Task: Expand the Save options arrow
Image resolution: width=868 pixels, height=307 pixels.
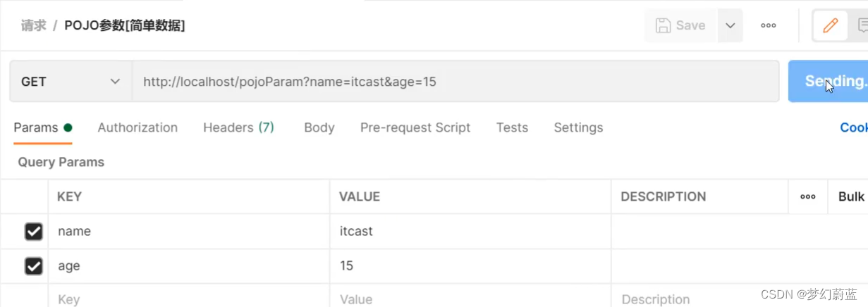Action: (x=731, y=25)
